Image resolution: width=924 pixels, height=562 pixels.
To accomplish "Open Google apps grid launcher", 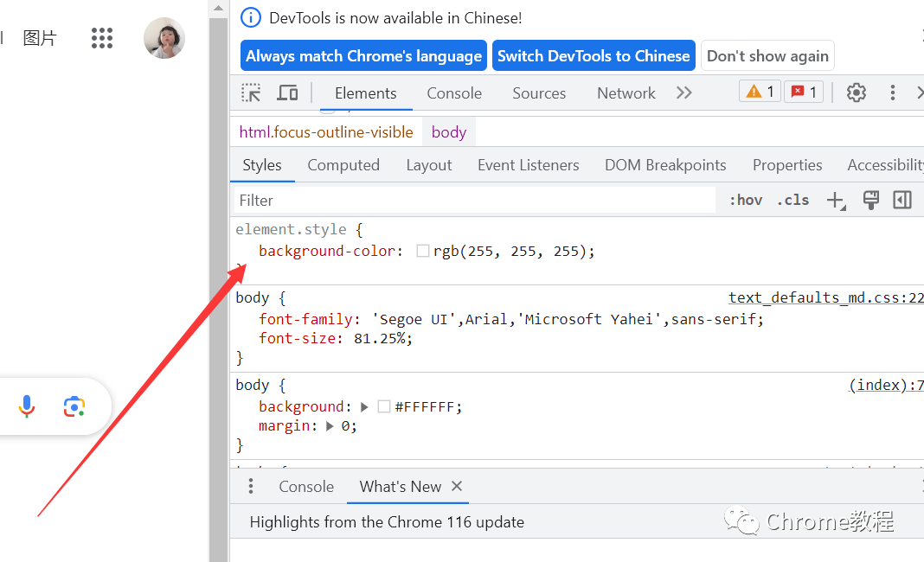I will (102, 38).
